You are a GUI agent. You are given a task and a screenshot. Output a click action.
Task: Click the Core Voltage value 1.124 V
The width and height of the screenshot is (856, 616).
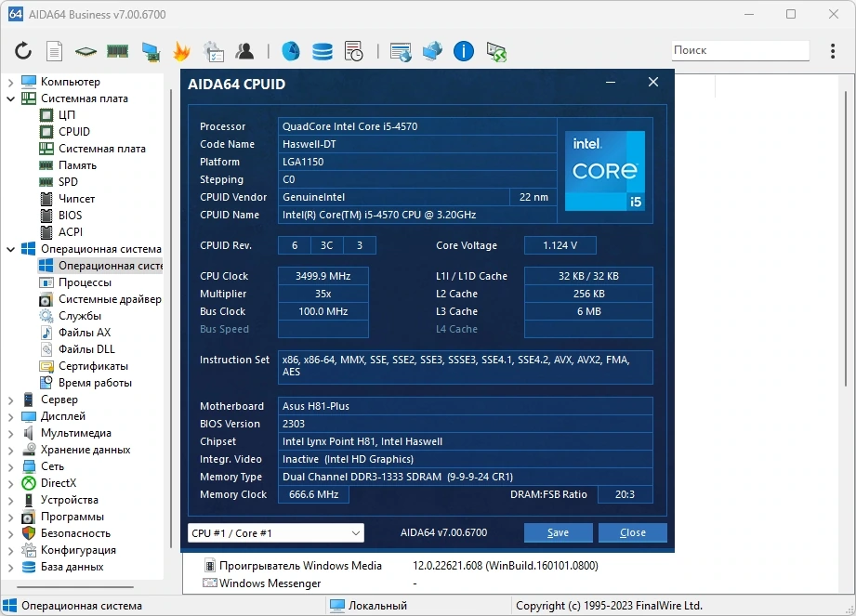coord(560,245)
